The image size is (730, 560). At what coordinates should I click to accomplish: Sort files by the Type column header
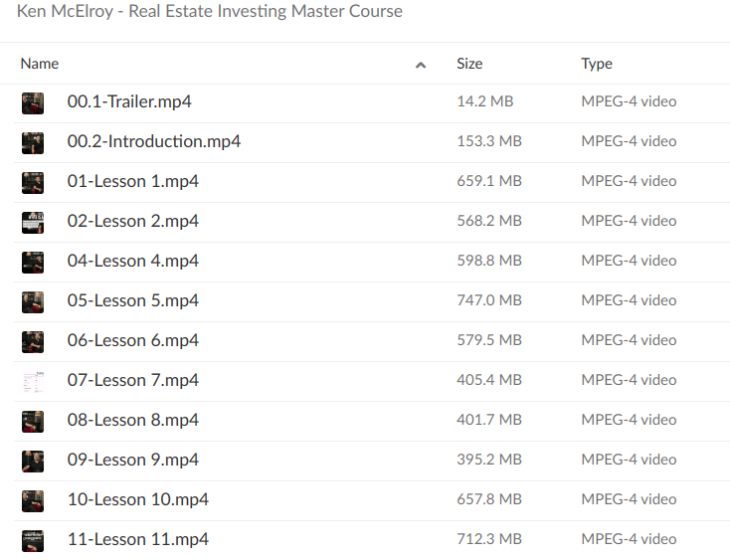point(597,64)
